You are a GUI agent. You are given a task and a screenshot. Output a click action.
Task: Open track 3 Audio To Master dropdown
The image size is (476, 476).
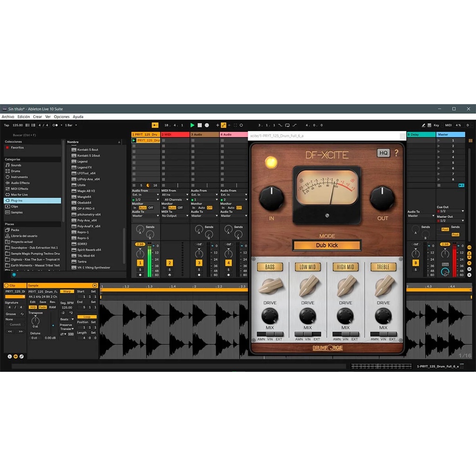(x=205, y=216)
